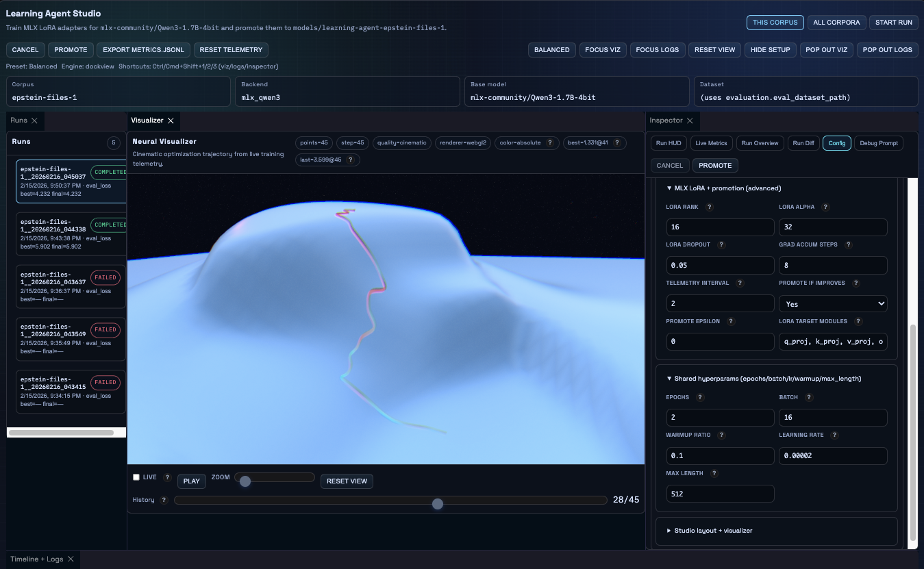Click help icon beside LEARNING RATE label
Viewport: 924px width, 569px height.
pos(834,435)
